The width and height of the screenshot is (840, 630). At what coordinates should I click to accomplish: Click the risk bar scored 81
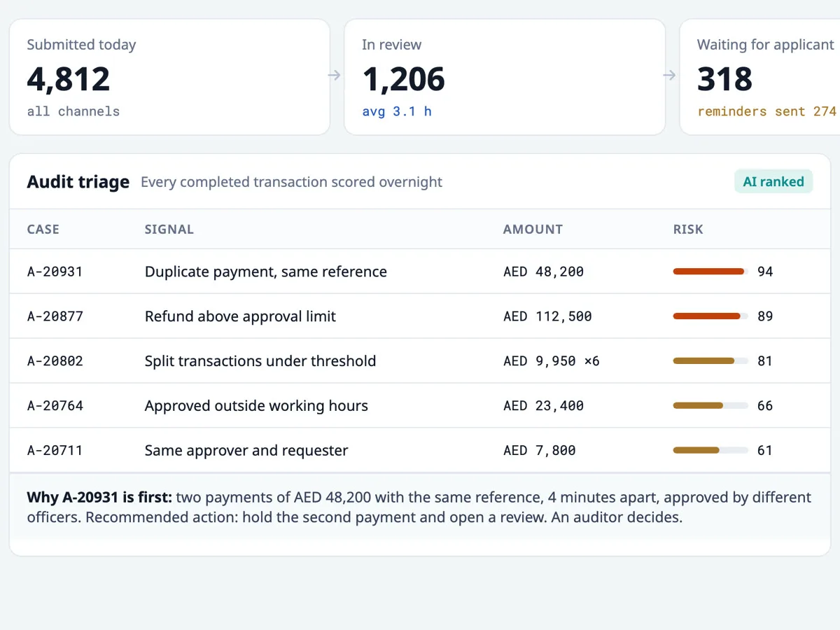tap(710, 361)
